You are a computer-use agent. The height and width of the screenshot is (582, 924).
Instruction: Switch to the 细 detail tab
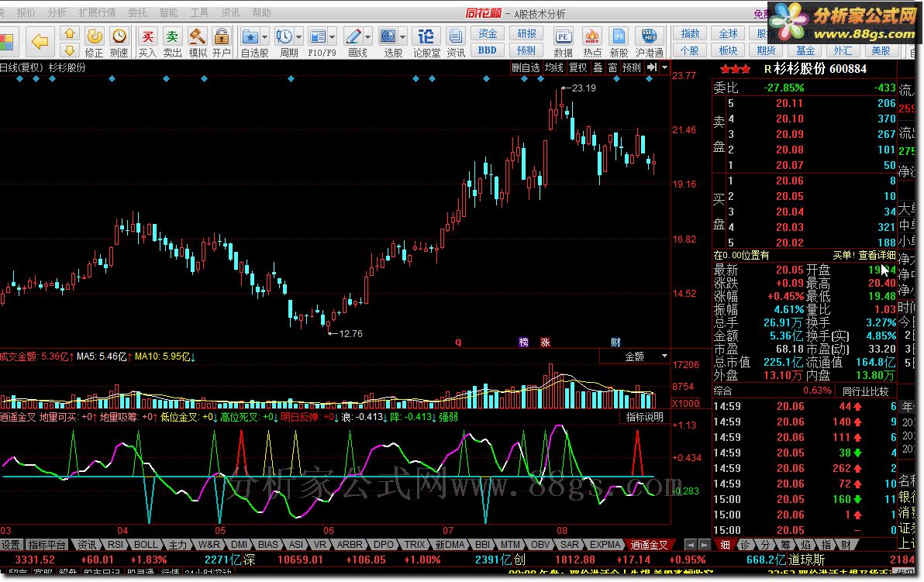(x=725, y=545)
